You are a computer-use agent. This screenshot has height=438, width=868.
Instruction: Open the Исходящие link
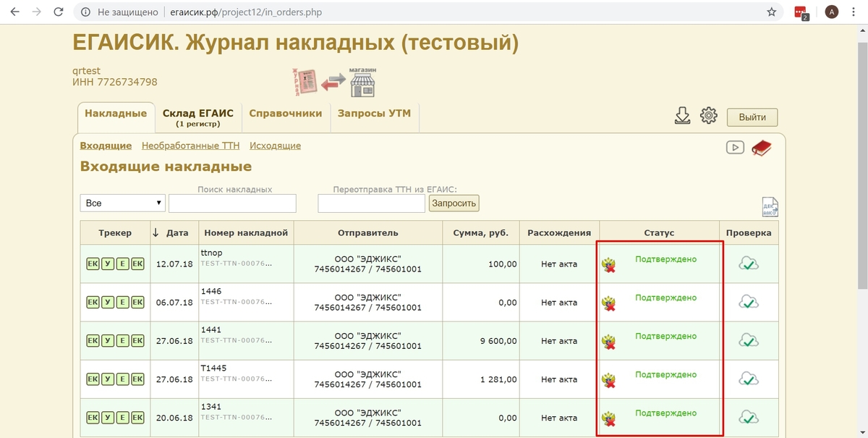point(275,146)
